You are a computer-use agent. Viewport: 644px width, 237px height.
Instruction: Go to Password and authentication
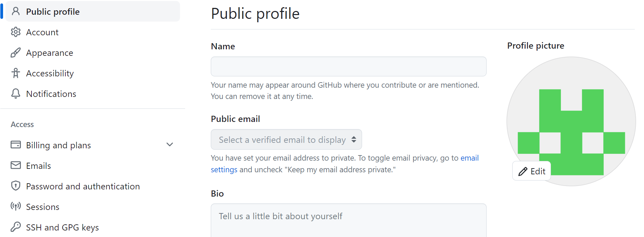pyautogui.click(x=83, y=186)
